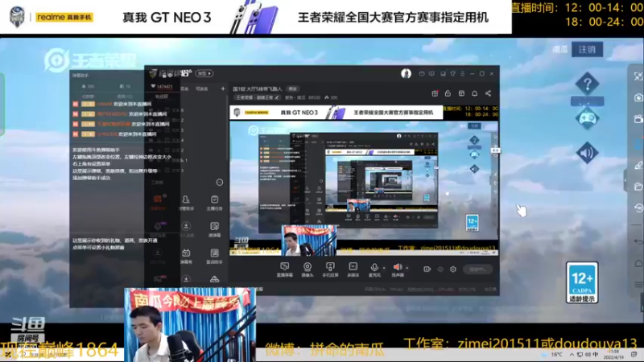The height and width of the screenshot is (362, 644).
Task: Hide the 文本 3 source via its eye icon
Action: pos(151,171)
